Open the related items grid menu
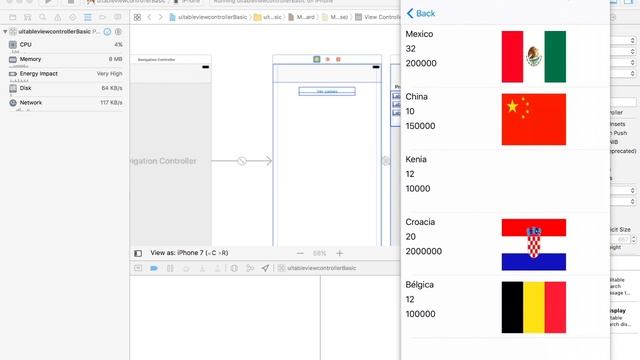640x360 pixels. tap(137, 17)
